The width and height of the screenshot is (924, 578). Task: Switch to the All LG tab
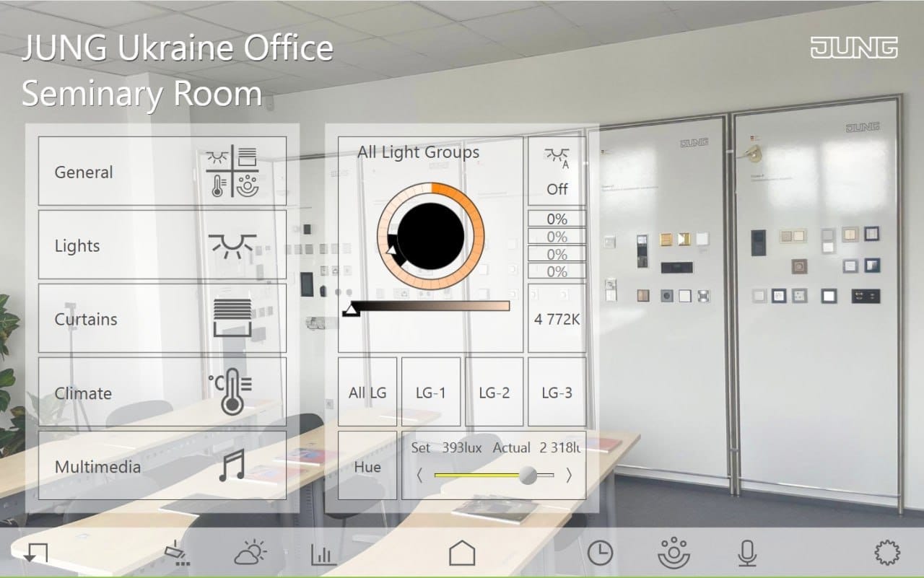(367, 393)
